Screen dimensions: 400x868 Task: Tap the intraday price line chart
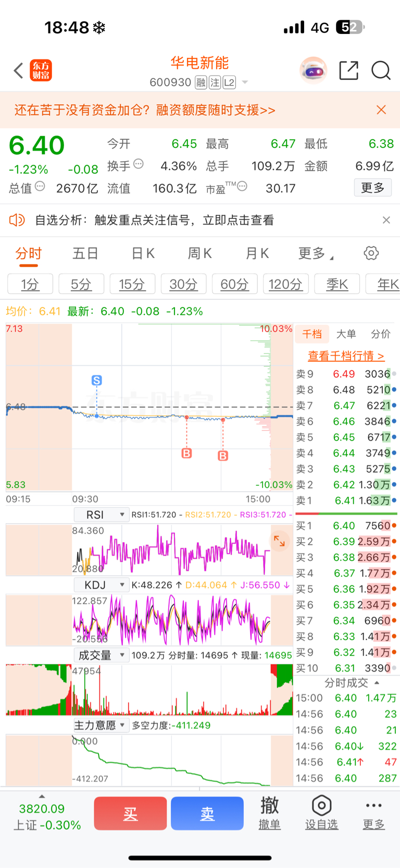click(x=149, y=407)
